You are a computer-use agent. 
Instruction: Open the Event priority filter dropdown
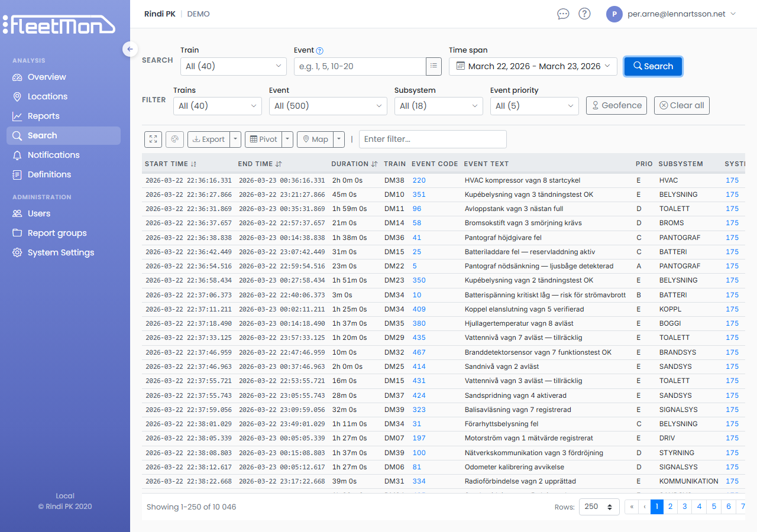pos(534,106)
